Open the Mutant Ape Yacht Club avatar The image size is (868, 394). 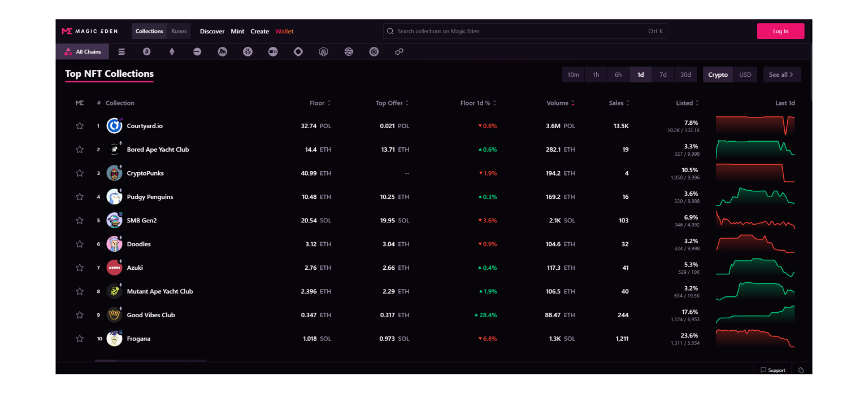[115, 291]
